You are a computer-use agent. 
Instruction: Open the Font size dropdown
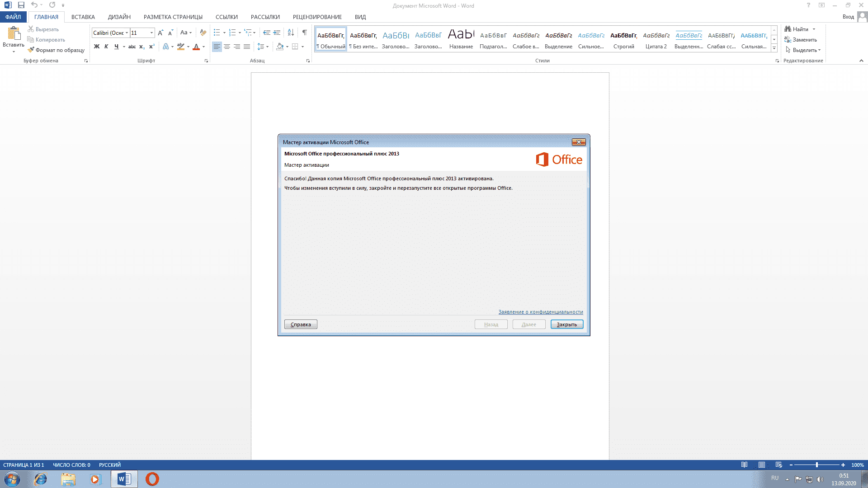point(152,33)
